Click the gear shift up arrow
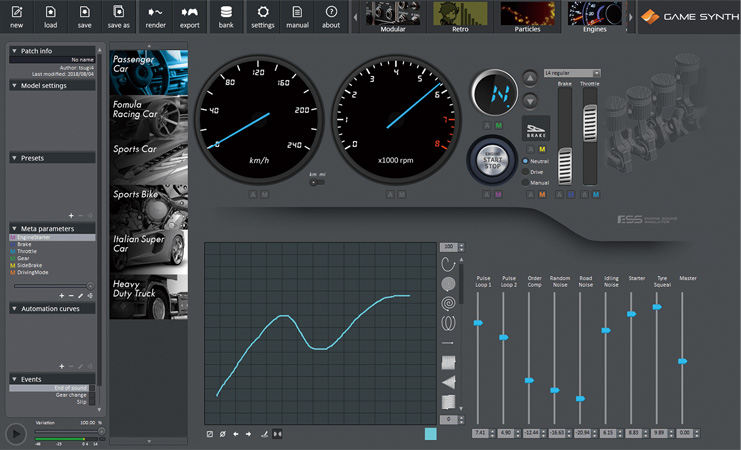Screen dimensions: 741x450 530,78
